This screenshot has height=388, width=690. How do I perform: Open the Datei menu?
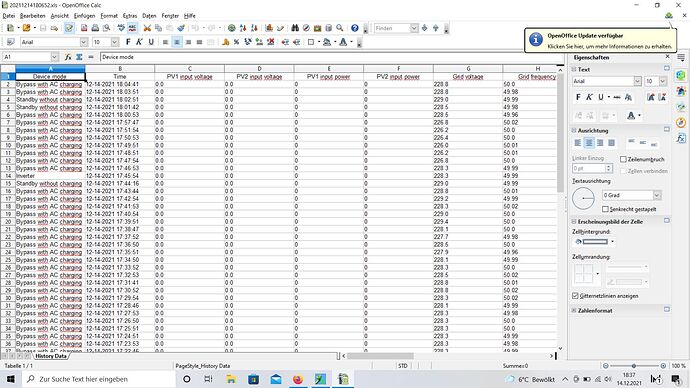8,16
